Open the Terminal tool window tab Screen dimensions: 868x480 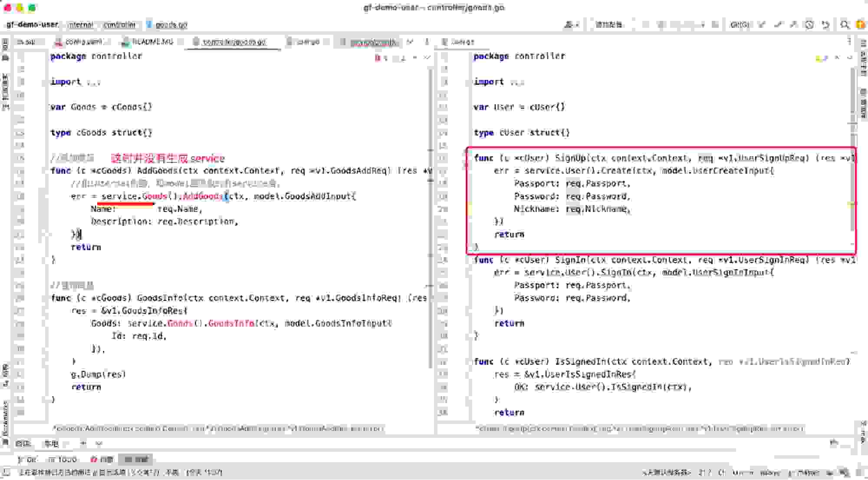point(136,459)
